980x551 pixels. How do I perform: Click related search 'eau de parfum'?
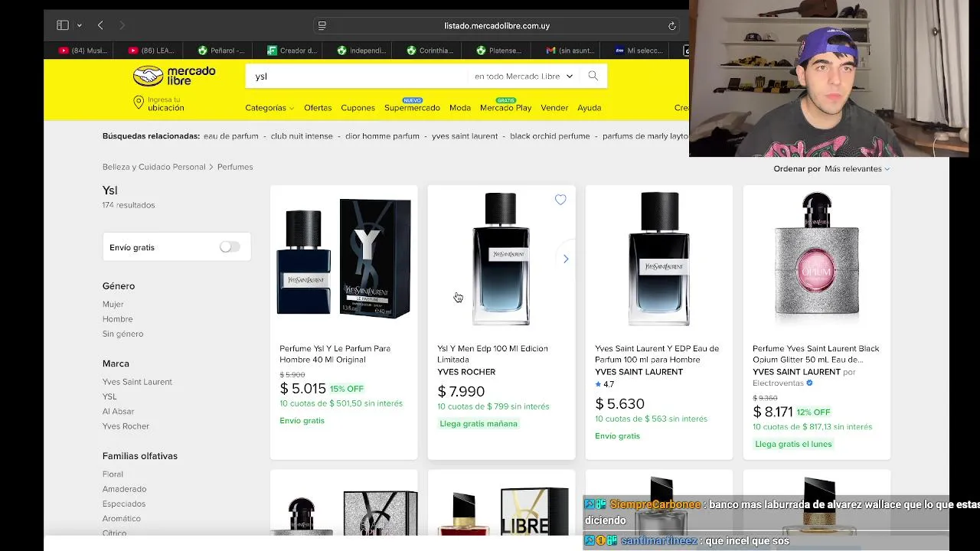[x=231, y=136]
